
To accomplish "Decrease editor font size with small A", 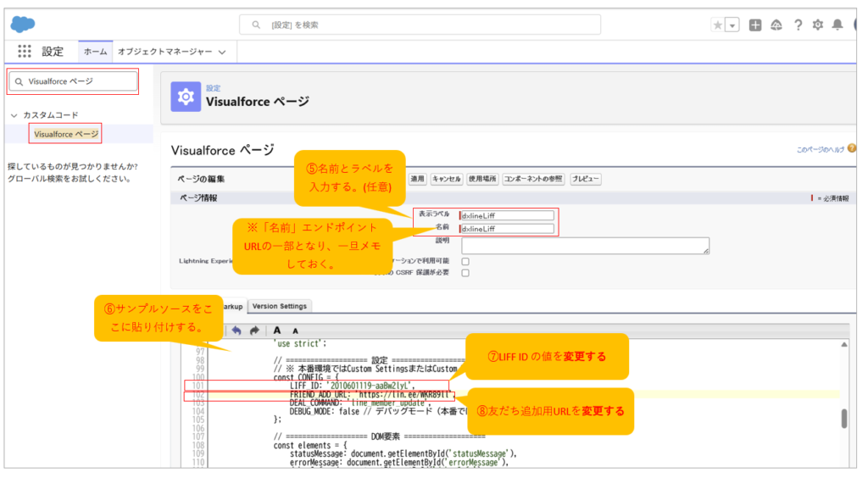I will [295, 331].
